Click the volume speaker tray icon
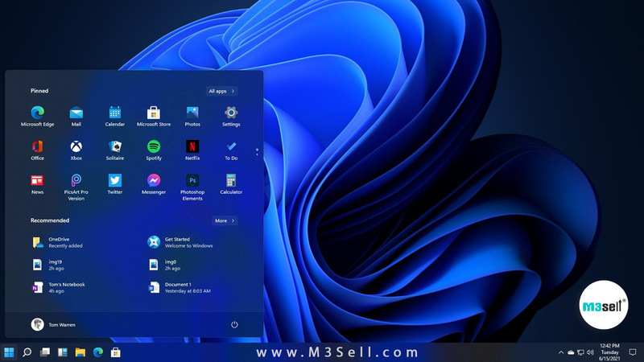Screen dimensions: 644x362 point(591,352)
